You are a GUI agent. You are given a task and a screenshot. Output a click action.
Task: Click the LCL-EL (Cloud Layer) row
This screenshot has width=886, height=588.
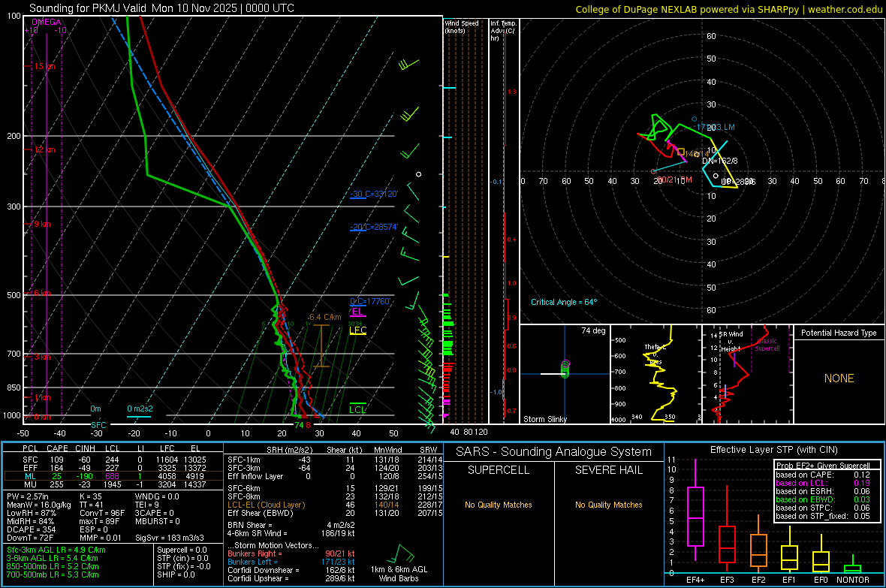335,505
